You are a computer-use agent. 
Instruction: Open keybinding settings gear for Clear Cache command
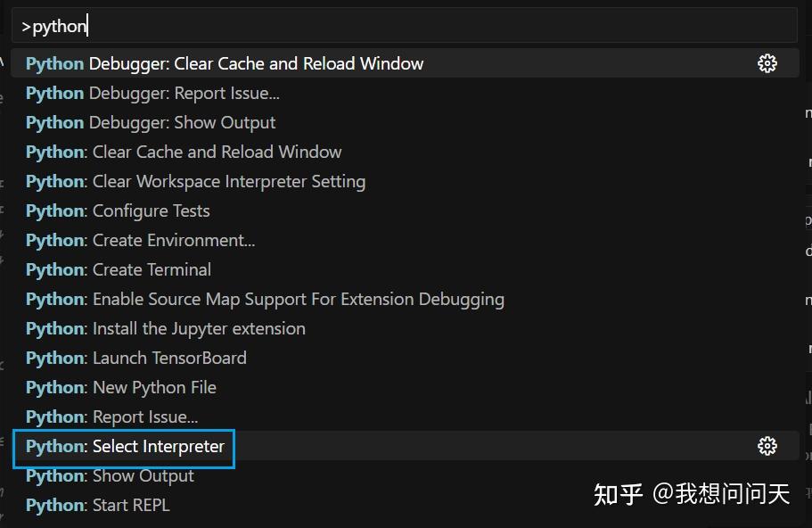767,62
